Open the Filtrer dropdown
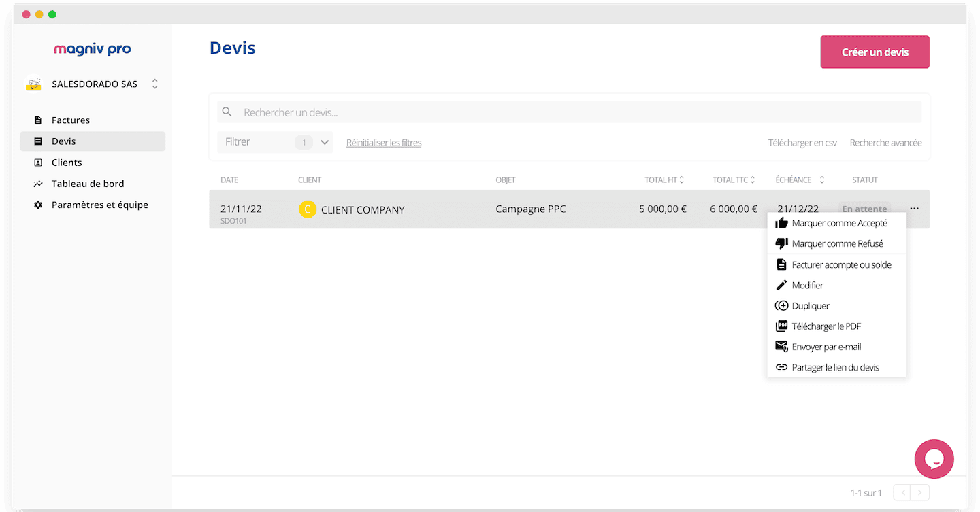 pos(275,142)
